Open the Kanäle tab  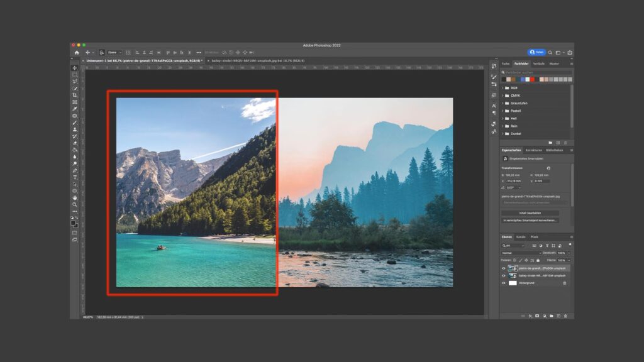521,237
